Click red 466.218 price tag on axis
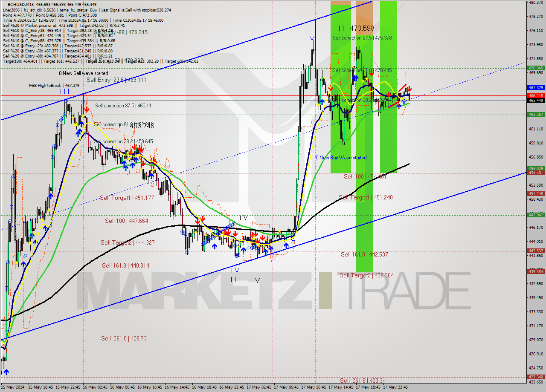This screenshot has width=546, height=392. point(536,96)
